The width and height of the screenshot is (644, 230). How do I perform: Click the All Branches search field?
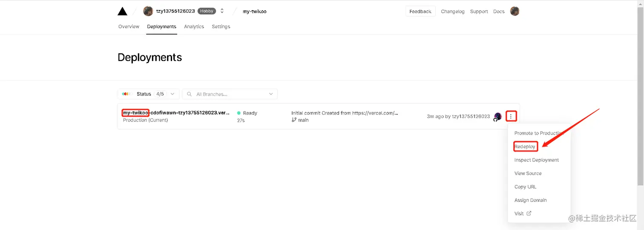tap(230, 94)
